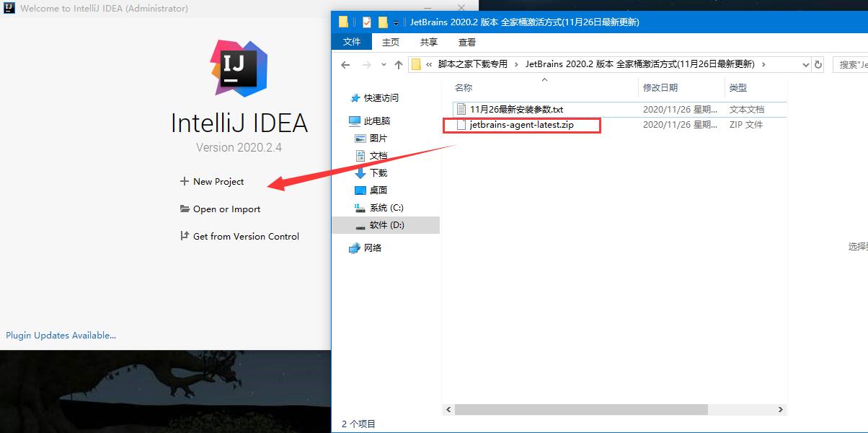Open address bar history dropdown

click(x=806, y=64)
